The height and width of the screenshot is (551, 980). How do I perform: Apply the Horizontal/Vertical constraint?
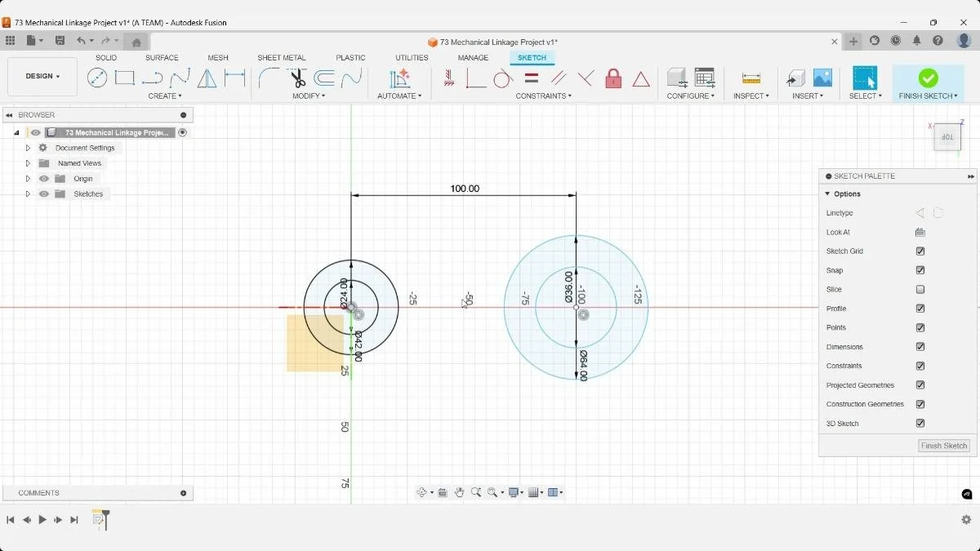448,78
